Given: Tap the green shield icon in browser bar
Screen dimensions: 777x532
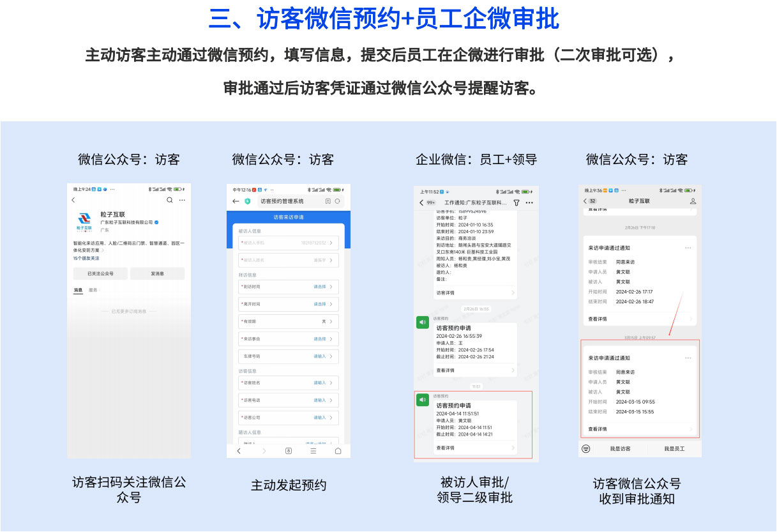Looking at the screenshot, I should [248, 201].
